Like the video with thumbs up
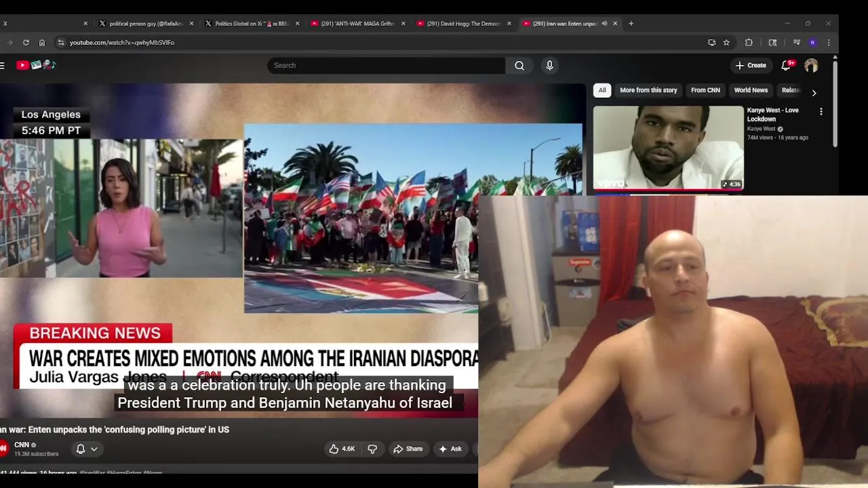Viewport: 868px width, 488px height. coord(342,449)
